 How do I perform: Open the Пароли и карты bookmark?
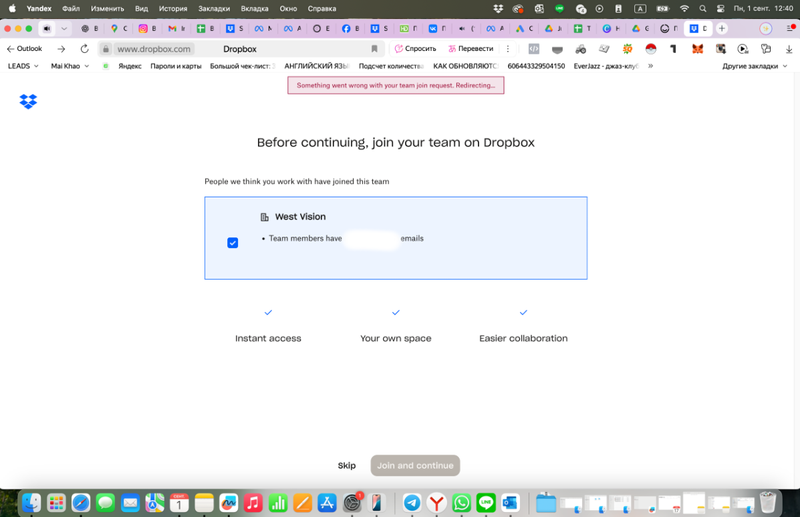coord(176,66)
